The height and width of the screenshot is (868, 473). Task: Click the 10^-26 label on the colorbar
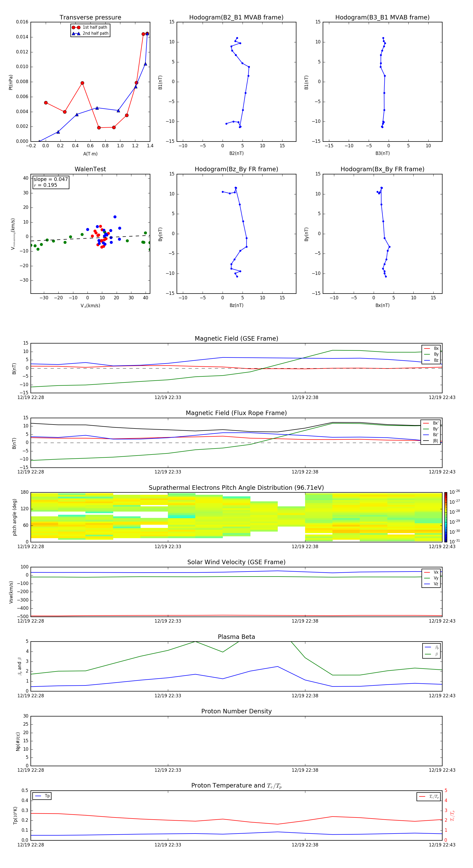(x=455, y=492)
